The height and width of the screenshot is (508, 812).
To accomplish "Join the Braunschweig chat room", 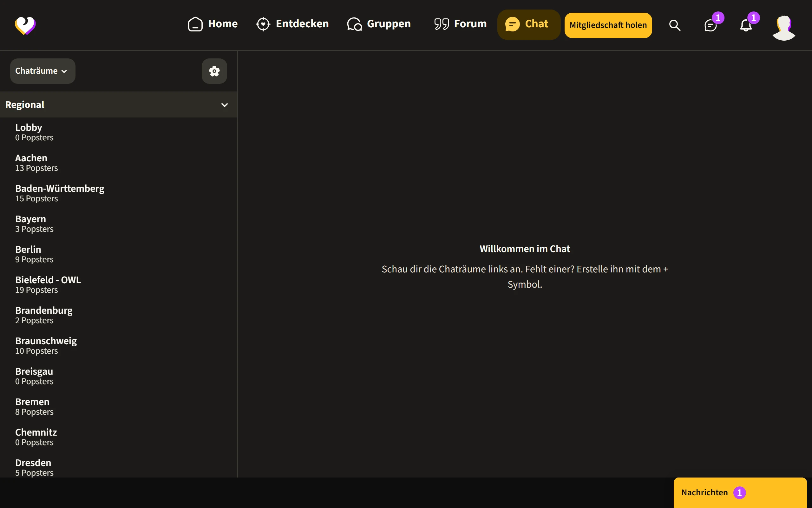I will pos(119,346).
